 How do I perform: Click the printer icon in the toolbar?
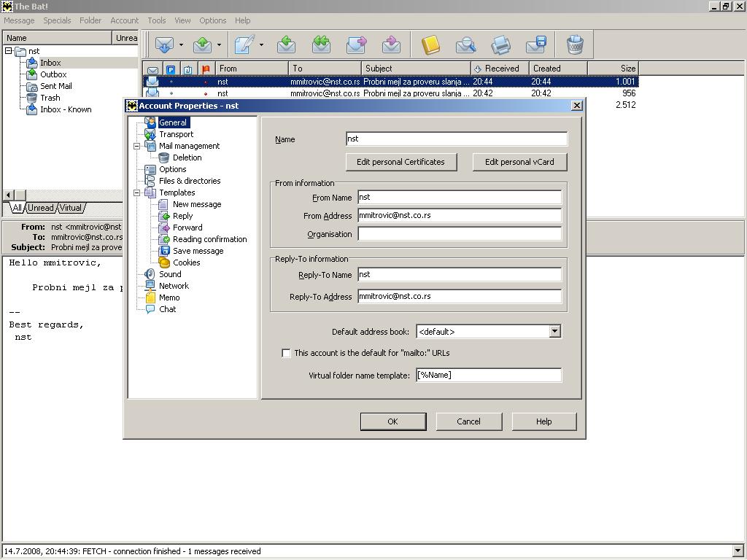tap(500, 45)
